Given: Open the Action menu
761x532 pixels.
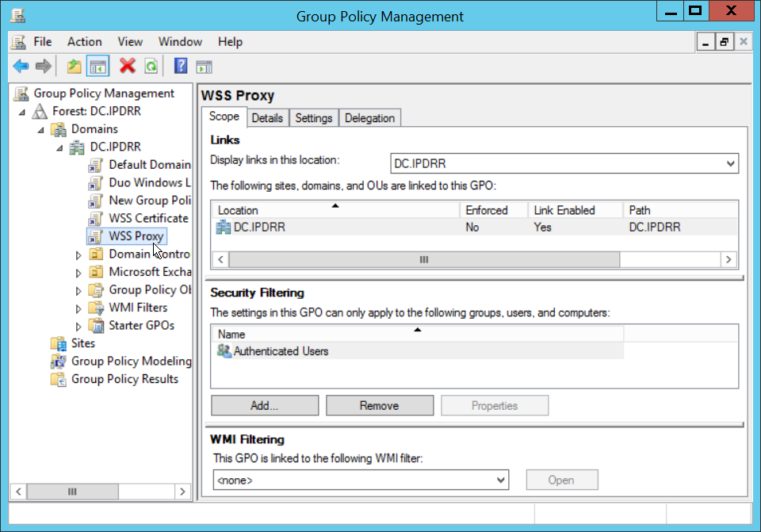Looking at the screenshot, I should click(x=84, y=42).
